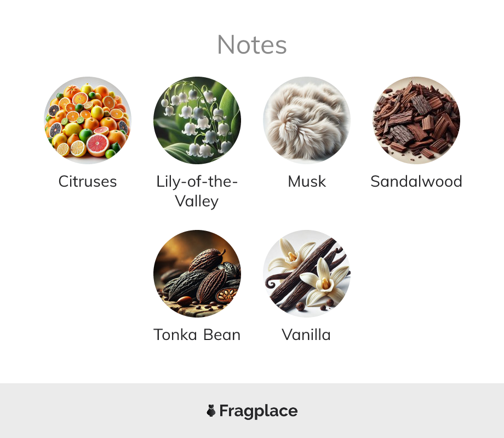Viewport: 504px width, 438px height.
Task: Click the split tonka pod showing seeds
Action: [227, 295]
